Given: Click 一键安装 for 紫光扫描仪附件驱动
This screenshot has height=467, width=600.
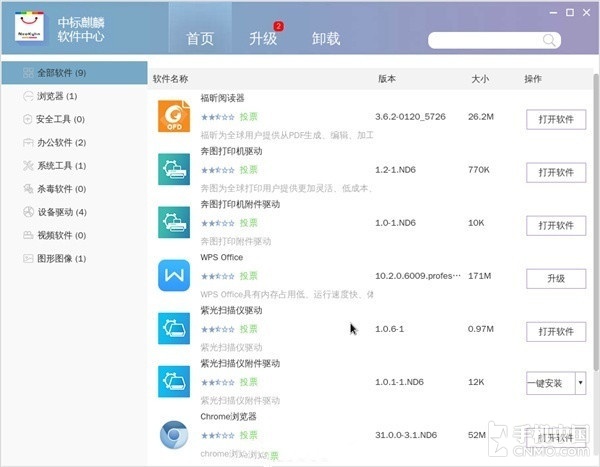Looking at the screenshot, I should (x=551, y=383).
